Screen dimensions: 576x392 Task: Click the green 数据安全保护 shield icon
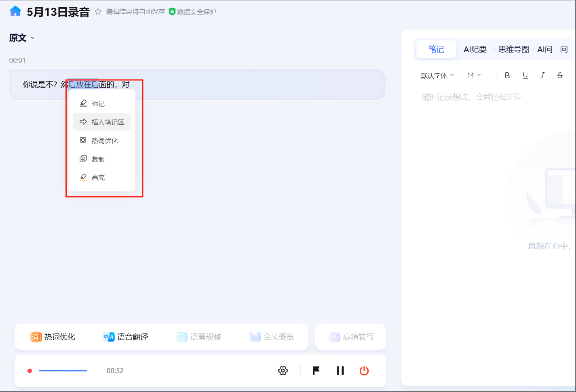172,12
